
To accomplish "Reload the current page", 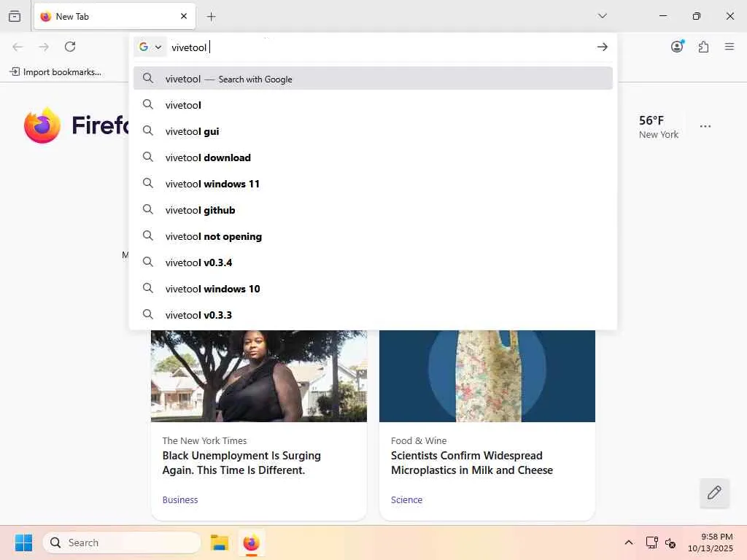I will point(70,47).
